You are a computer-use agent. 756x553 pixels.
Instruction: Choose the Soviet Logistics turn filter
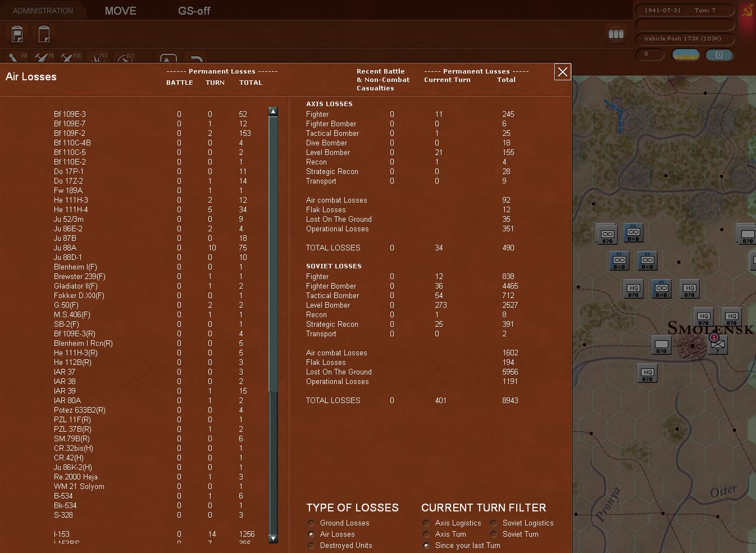coord(522,523)
